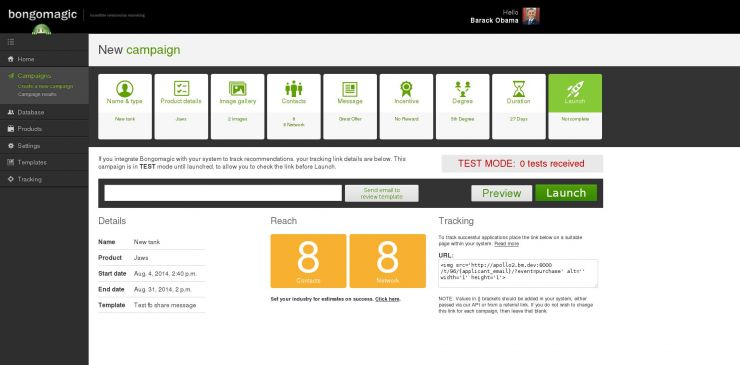
Task: Toggle the sidebar list menu icon
Action: click(11, 42)
